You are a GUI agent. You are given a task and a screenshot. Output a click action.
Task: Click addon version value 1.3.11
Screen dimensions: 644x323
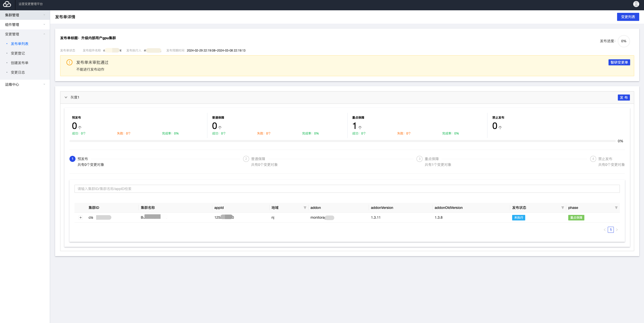coord(375,217)
